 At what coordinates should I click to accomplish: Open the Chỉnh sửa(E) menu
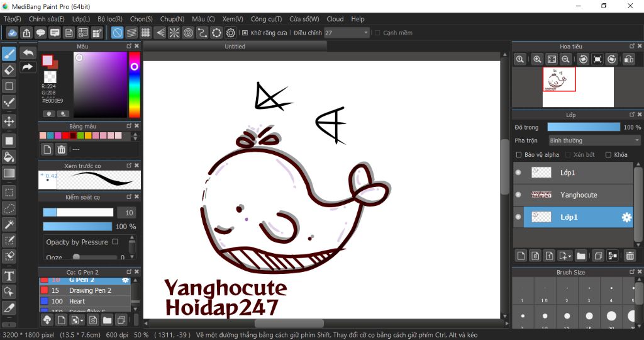47,19
